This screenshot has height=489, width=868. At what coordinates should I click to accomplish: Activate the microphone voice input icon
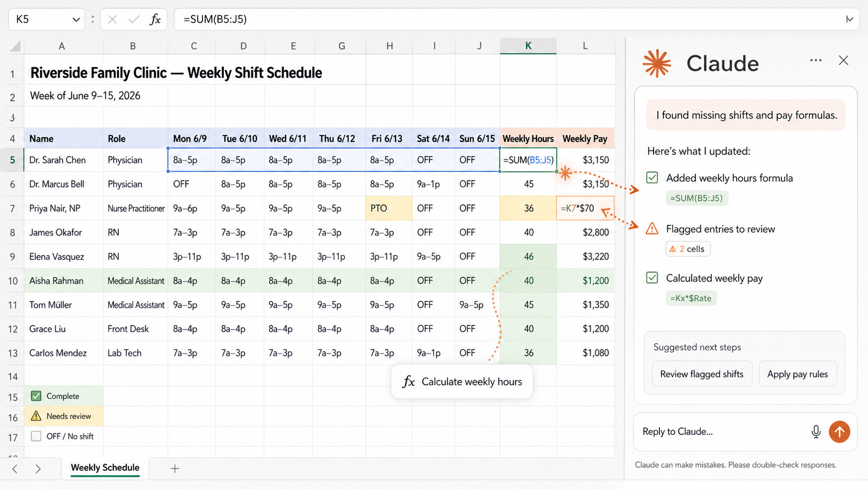(x=816, y=431)
